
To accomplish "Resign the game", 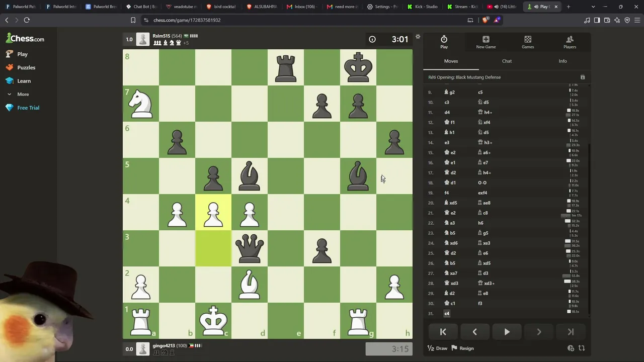I will click(462, 348).
